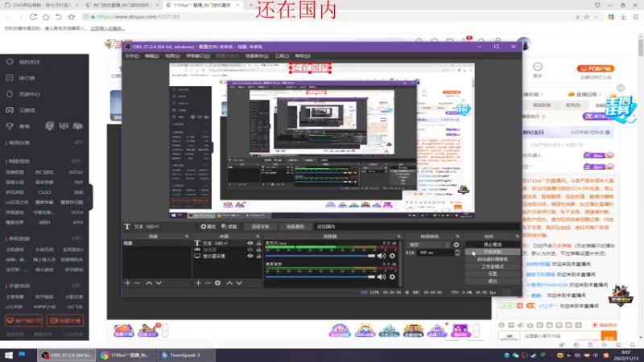Open the 工具 Tools menu in OBS
The image size is (644, 362).
[282, 56]
